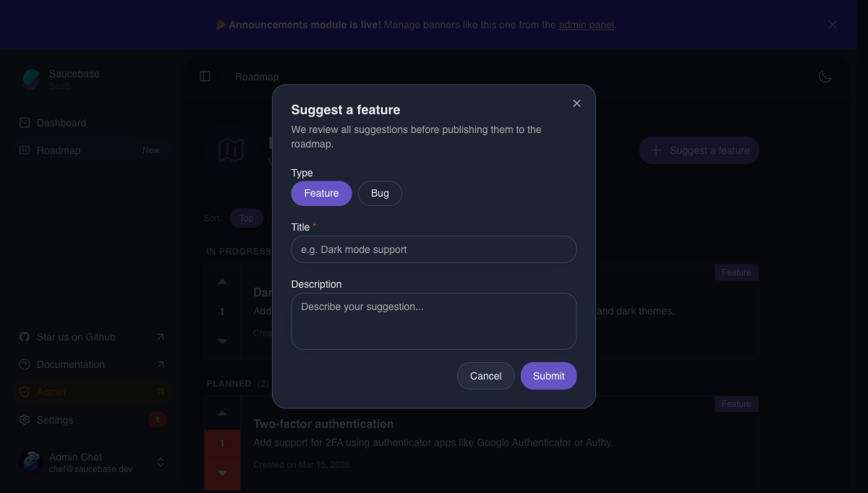Dismiss the announcements banner with the X
The width and height of the screenshot is (868, 493).
(x=832, y=24)
